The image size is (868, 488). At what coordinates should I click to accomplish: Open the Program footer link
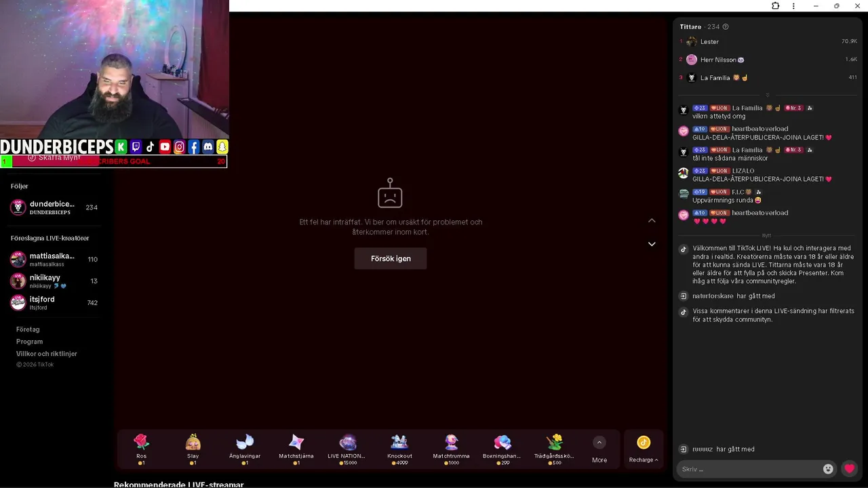click(29, 342)
